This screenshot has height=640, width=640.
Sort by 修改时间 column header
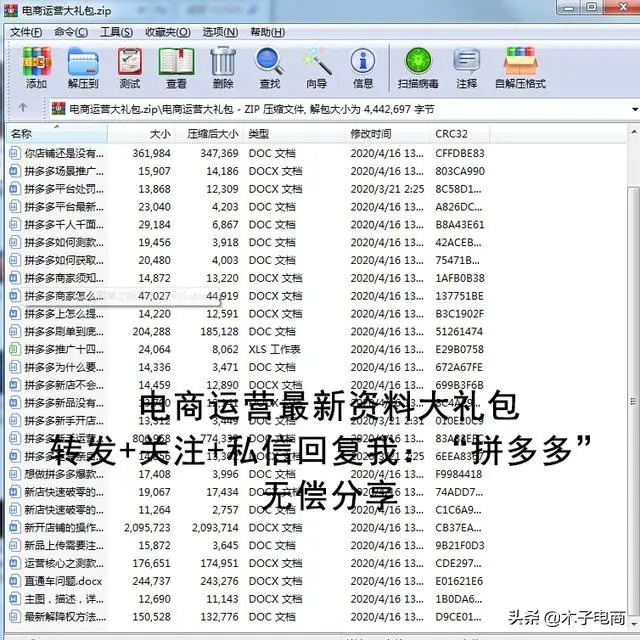click(x=370, y=133)
